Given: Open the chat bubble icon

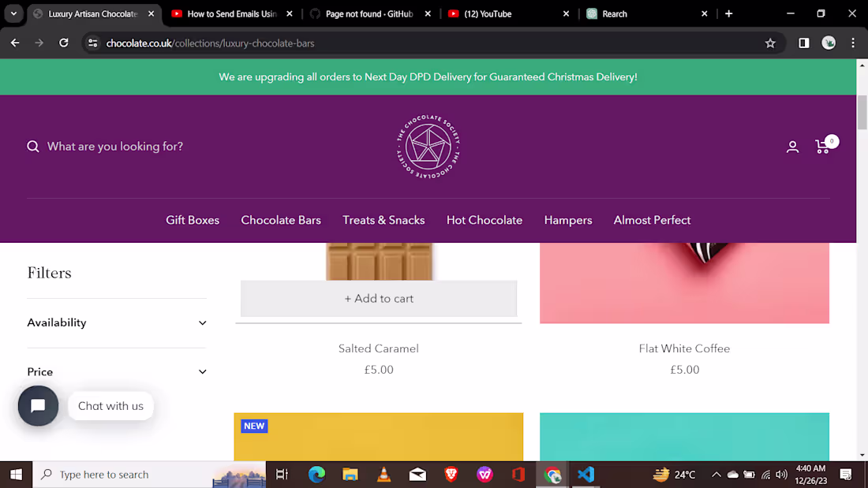Looking at the screenshot, I should (37, 405).
